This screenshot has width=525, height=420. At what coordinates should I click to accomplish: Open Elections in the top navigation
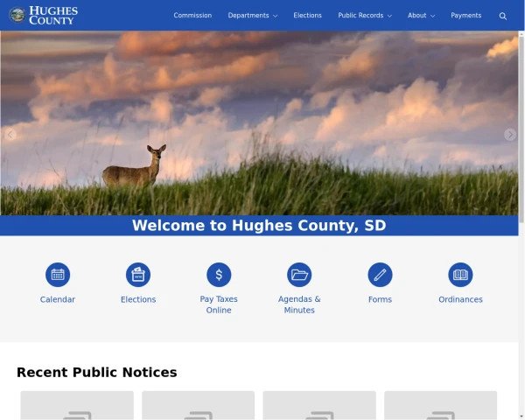(307, 16)
